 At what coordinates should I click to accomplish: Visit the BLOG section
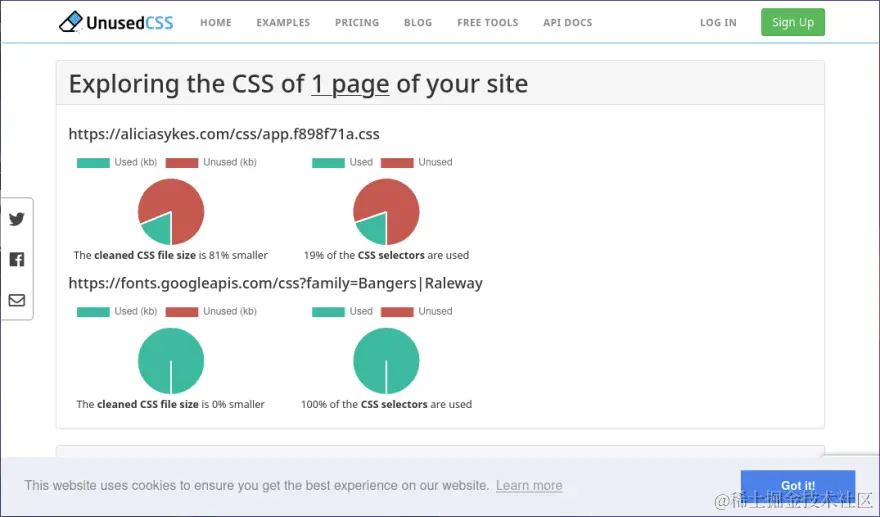[418, 22]
